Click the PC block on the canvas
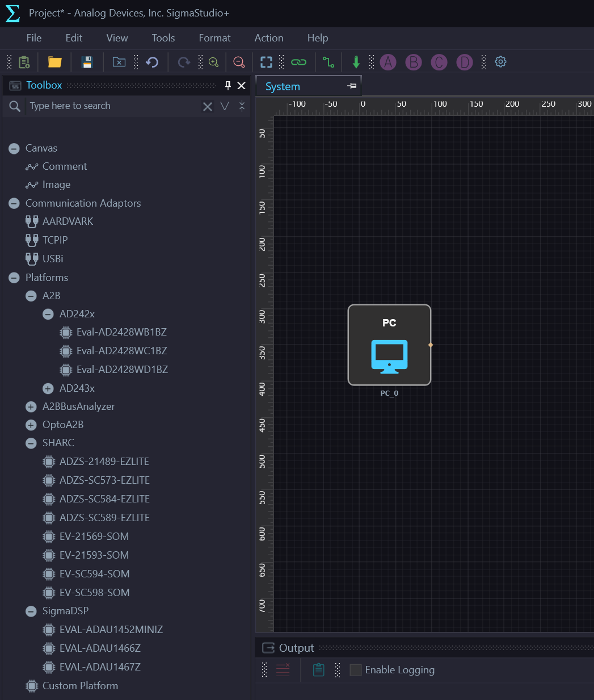 pyautogui.click(x=389, y=345)
